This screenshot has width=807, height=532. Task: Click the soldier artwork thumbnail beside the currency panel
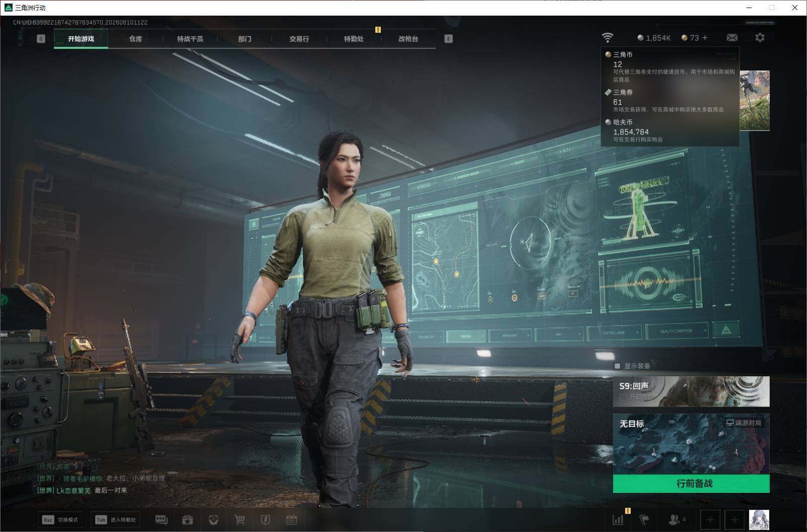tap(754, 101)
